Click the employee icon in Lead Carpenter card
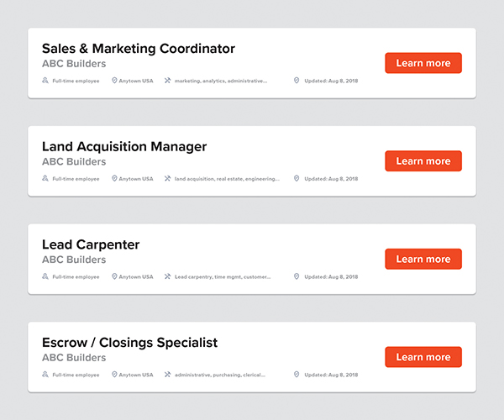The height and width of the screenshot is (420, 504). coord(45,276)
